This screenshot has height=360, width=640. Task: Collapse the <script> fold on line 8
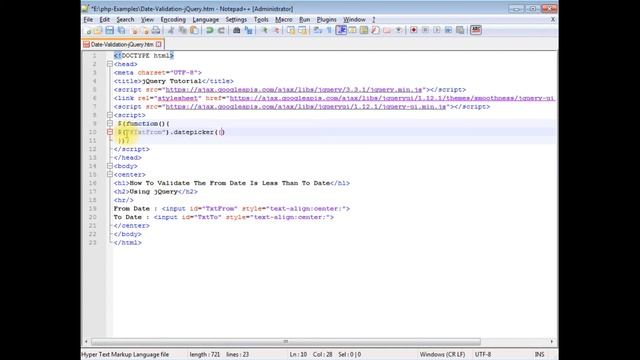tap(110, 115)
